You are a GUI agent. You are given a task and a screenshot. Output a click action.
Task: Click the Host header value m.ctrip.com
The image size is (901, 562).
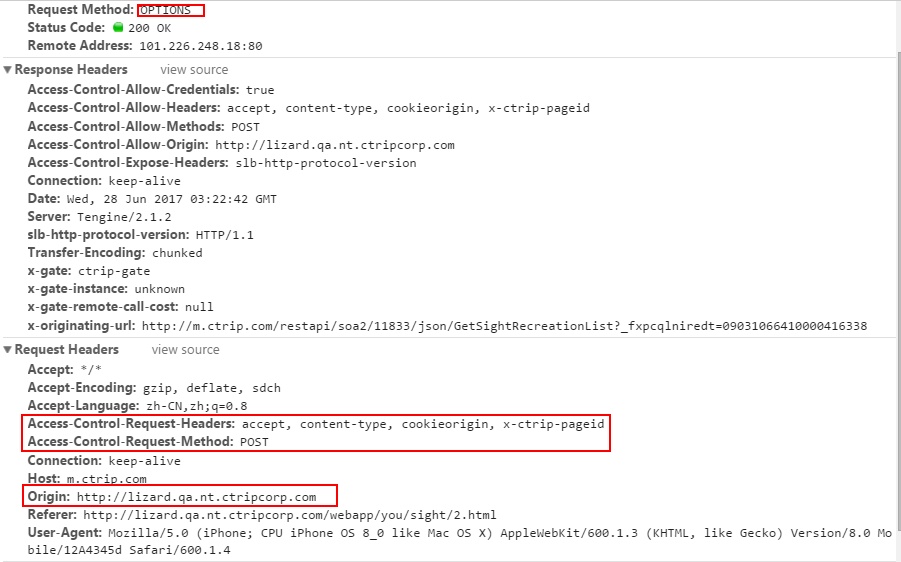[100, 479]
